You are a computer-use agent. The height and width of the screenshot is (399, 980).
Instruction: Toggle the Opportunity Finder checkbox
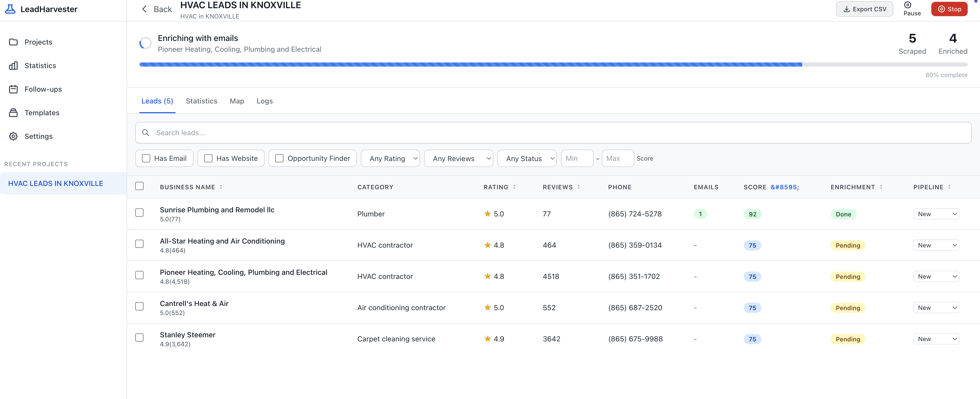279,158
